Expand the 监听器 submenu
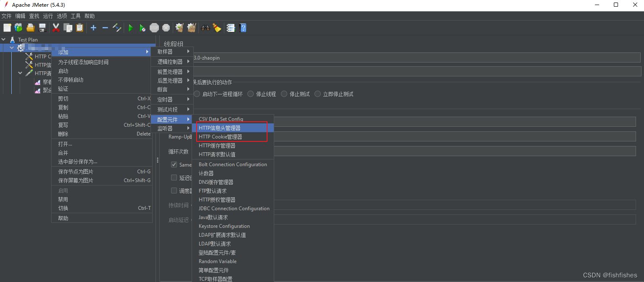644x282 pixels. point(172,128)
